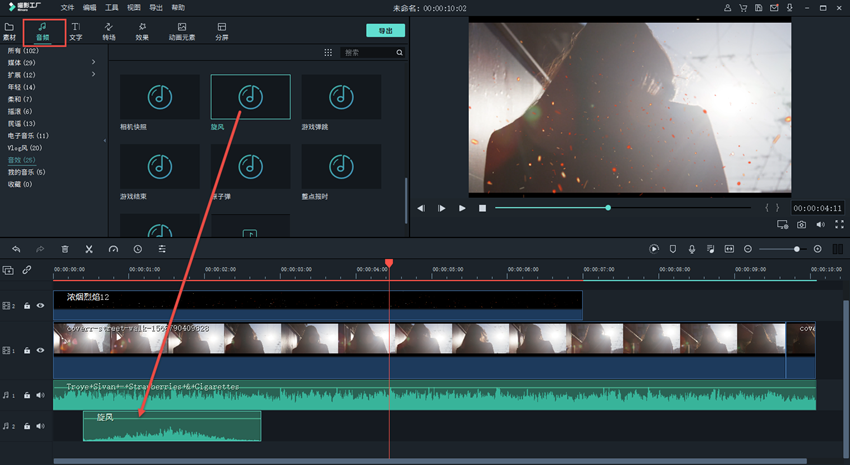Open the 文件 menu
Viewport: 850px width, 465px height.
coord(67,8)
